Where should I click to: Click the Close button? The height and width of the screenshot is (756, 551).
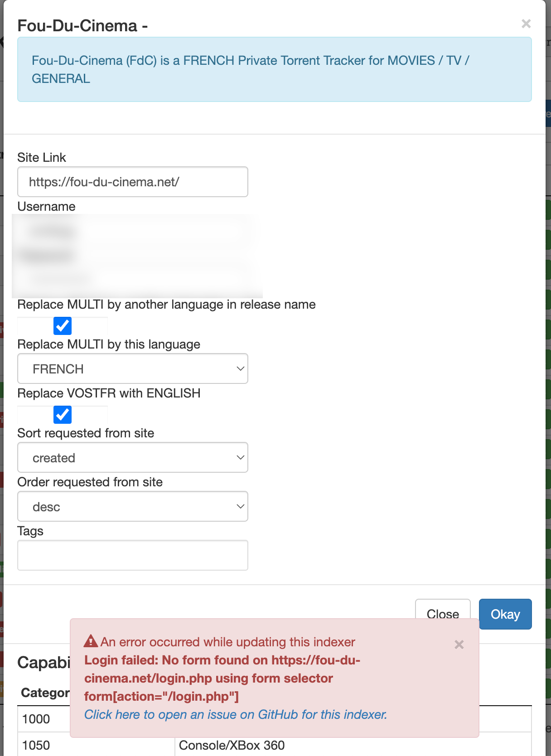tap(443, 610)
